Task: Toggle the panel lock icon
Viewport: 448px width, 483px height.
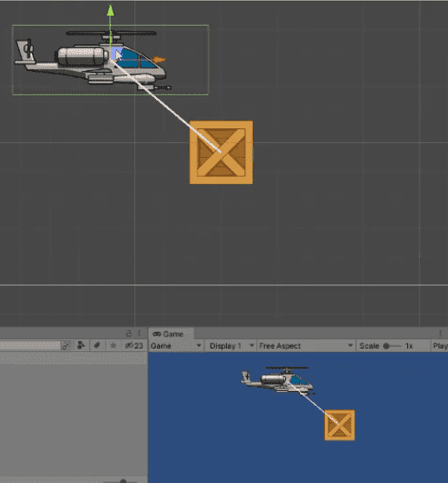Action: pos(129,334)
